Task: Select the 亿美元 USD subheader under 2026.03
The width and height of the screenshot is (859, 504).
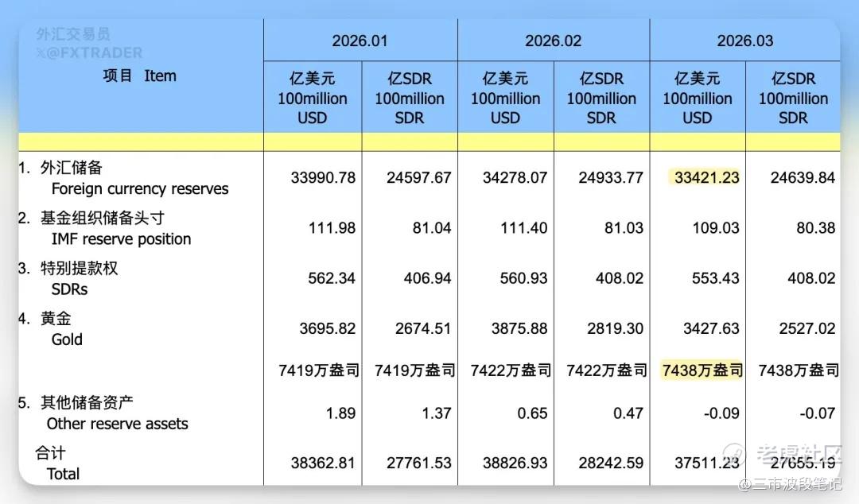Action: (698, 98)
